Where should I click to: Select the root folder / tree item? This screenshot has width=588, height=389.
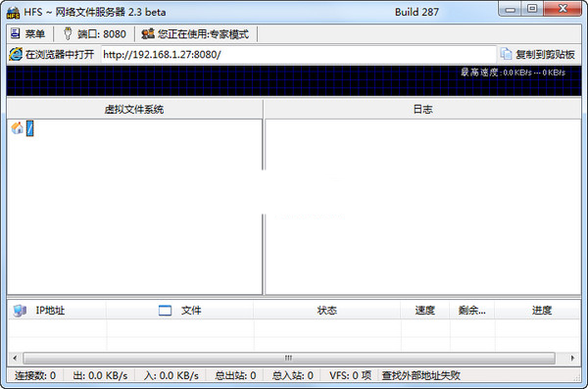(30, 128)
